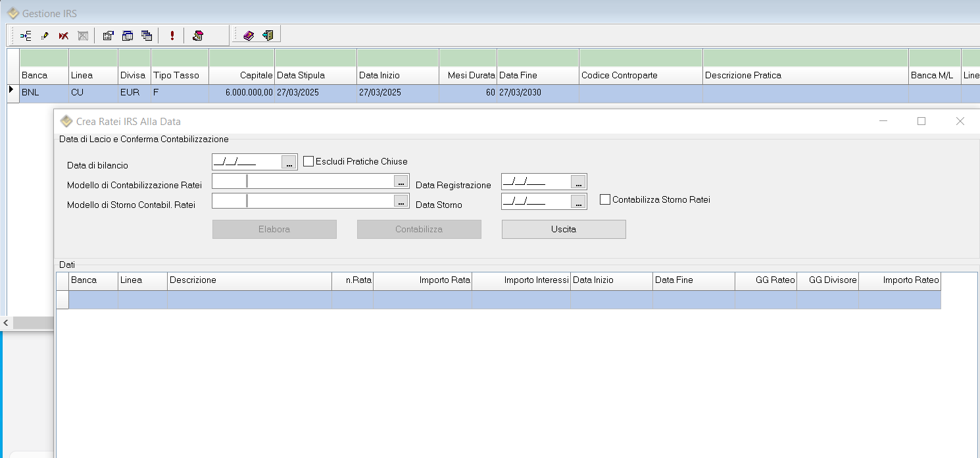
Task: Click the Importo Rateo column header
Action: pyautogui.click(x=899, y=280)
